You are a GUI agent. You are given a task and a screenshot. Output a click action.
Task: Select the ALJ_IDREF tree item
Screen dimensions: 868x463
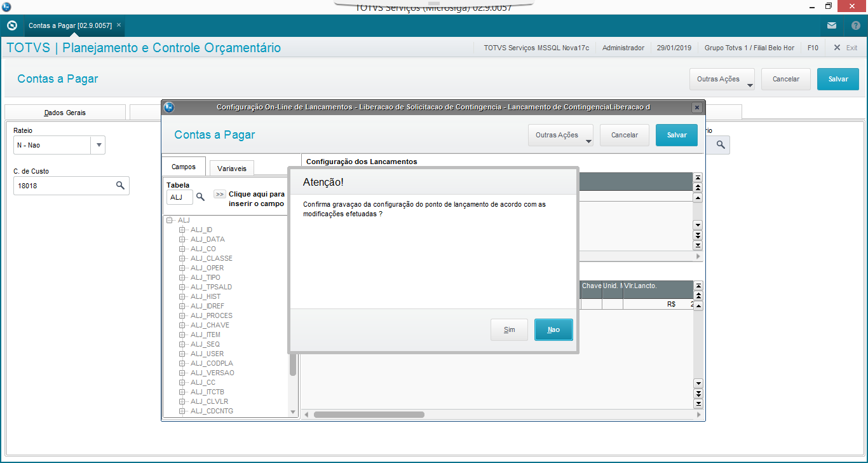pyautogui.click(x=207, y=306)
